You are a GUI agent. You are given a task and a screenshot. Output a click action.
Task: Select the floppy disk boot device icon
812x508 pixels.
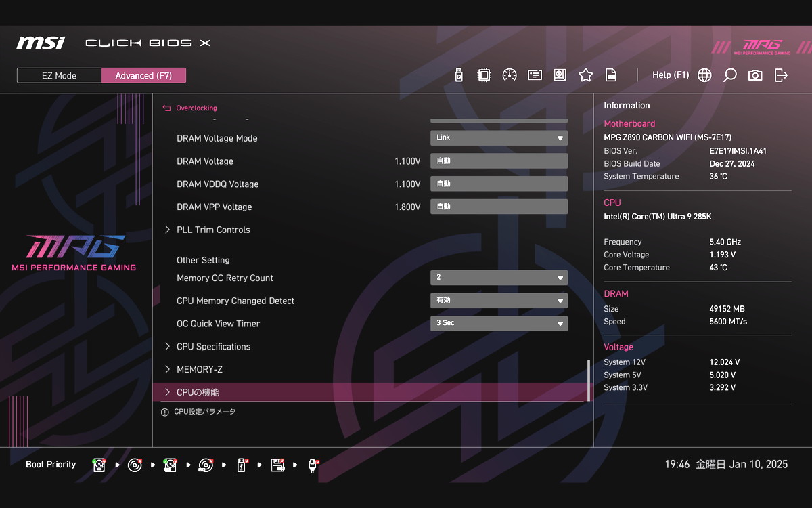(277, 465)
